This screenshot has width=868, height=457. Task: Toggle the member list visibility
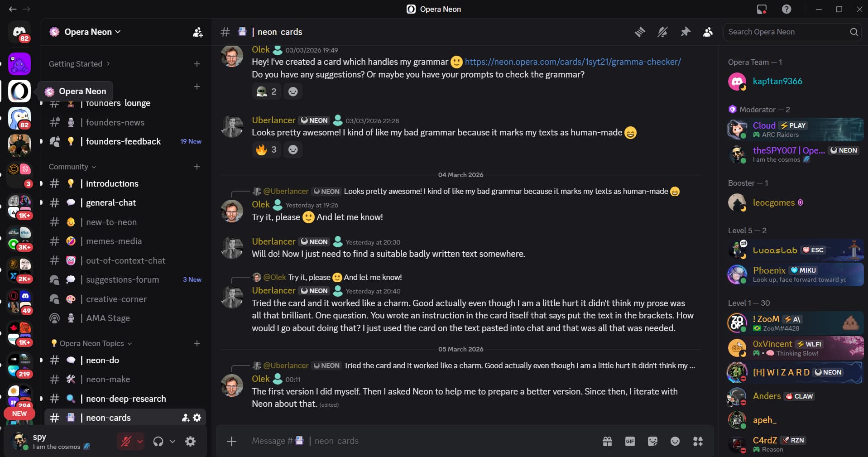tap(708, 32)
